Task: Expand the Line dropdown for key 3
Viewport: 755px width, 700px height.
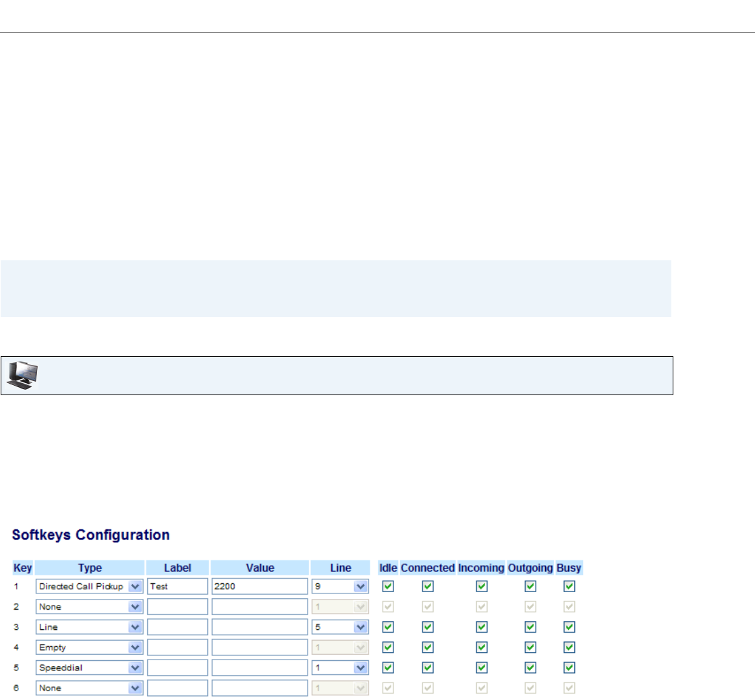Action: pyautogui.click(x=340, y=627)
